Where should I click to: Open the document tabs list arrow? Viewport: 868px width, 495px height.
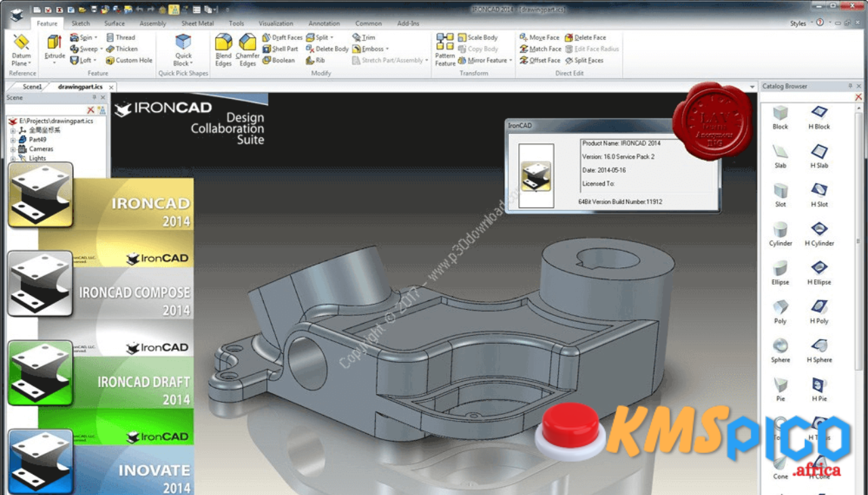coord(752,87)
